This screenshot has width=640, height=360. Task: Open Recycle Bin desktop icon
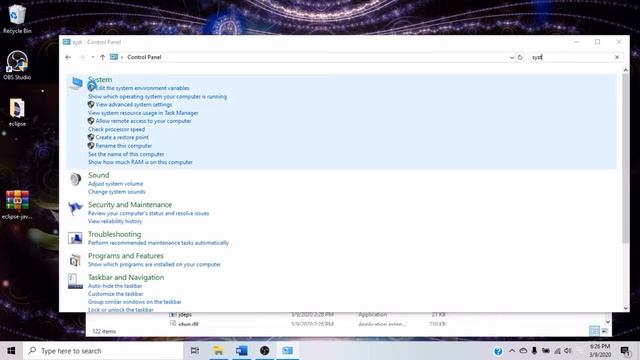tap(17, 19)
